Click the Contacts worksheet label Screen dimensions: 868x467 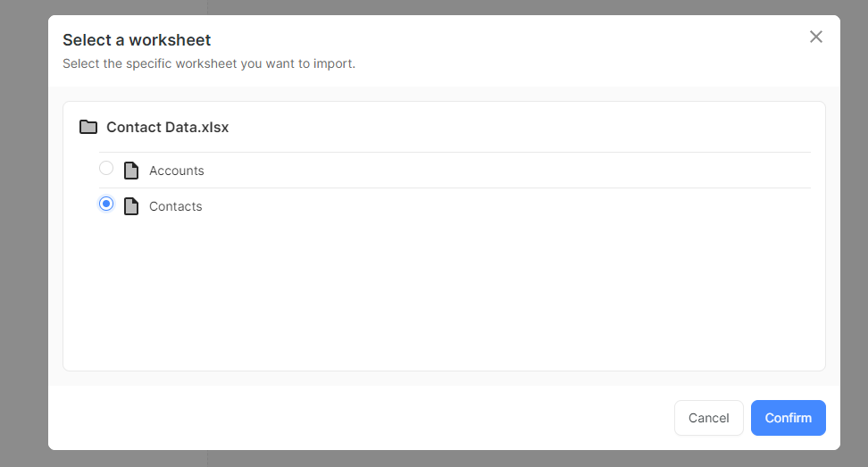pyautogui.click(x=175, y=206)
